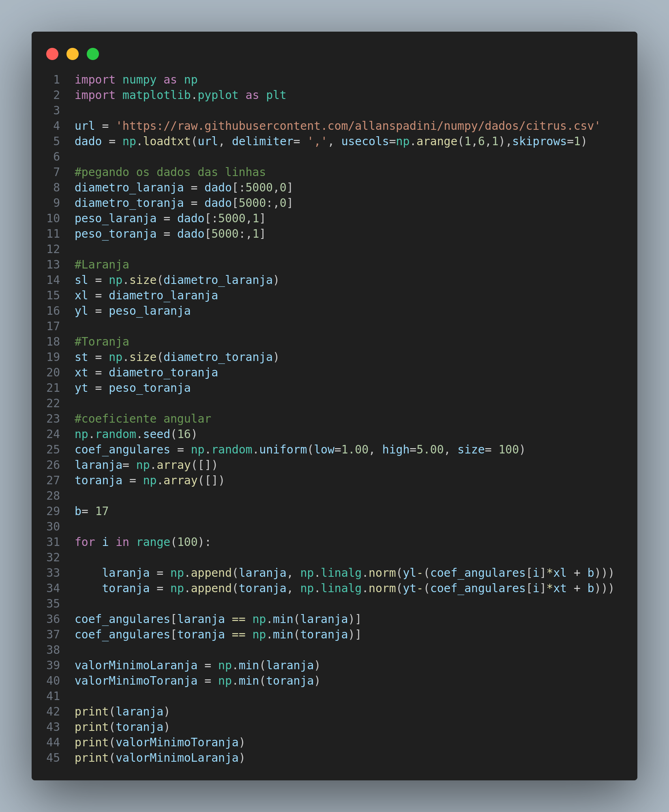Click the '#Laranja' comment
This screenshot has height=812, width=669.
(102, 265)
